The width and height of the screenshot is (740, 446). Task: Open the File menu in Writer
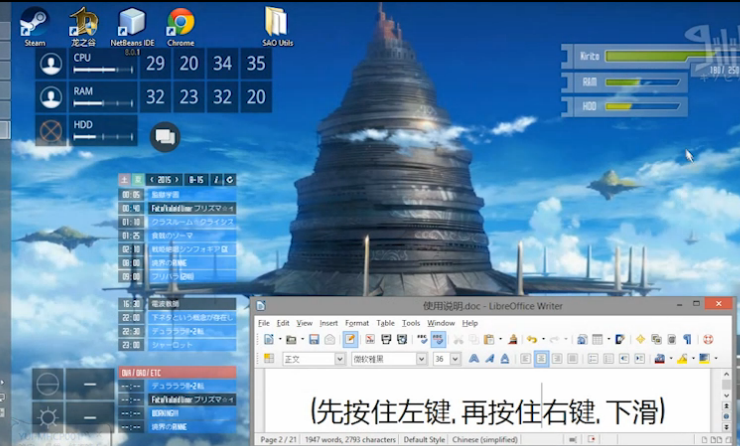264,323
